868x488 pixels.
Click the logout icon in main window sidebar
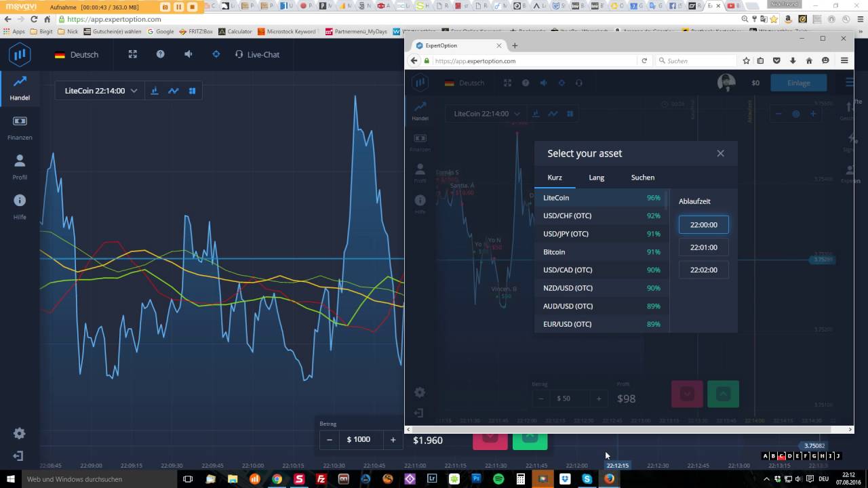click(19, 455)
